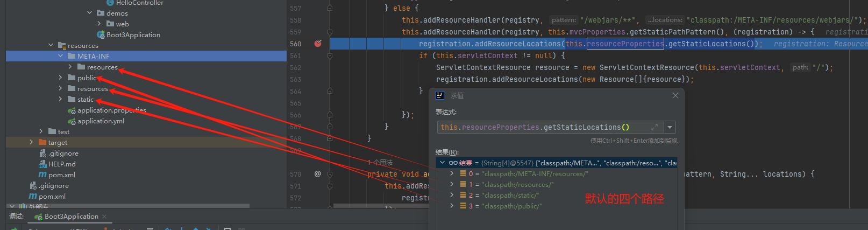Select the second-level resources folder under META-INF sibling
The height and width of the screenshot is (230, 868).
[93, 89]
